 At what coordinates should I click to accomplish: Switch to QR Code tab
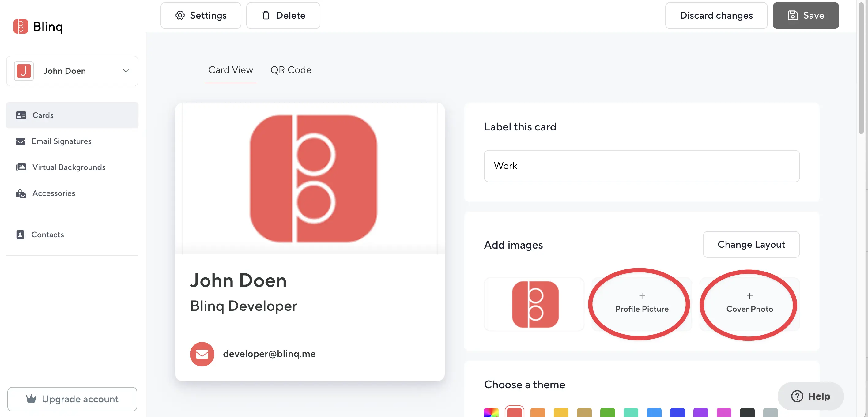(290, 70)
